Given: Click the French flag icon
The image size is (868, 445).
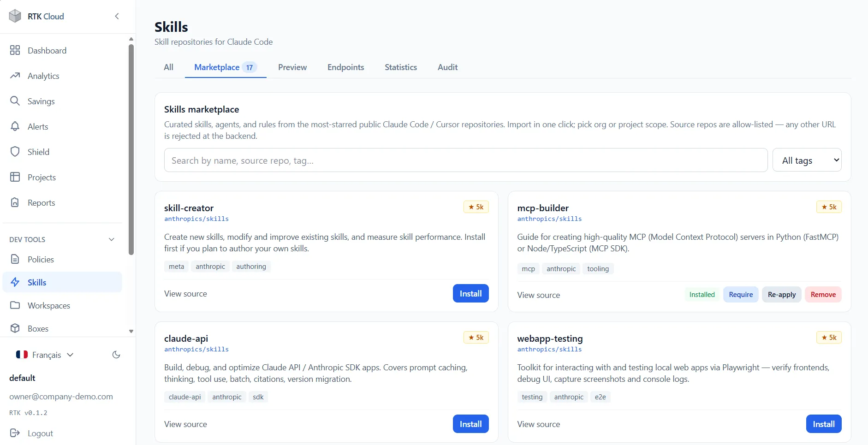Looking at the screenshot, I should click(22, 355).
